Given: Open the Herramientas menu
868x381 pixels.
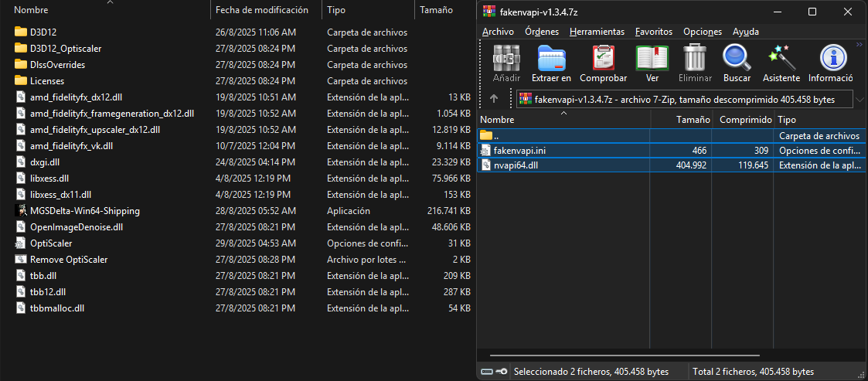Looking at the screenshot, I should click(597, 32).
